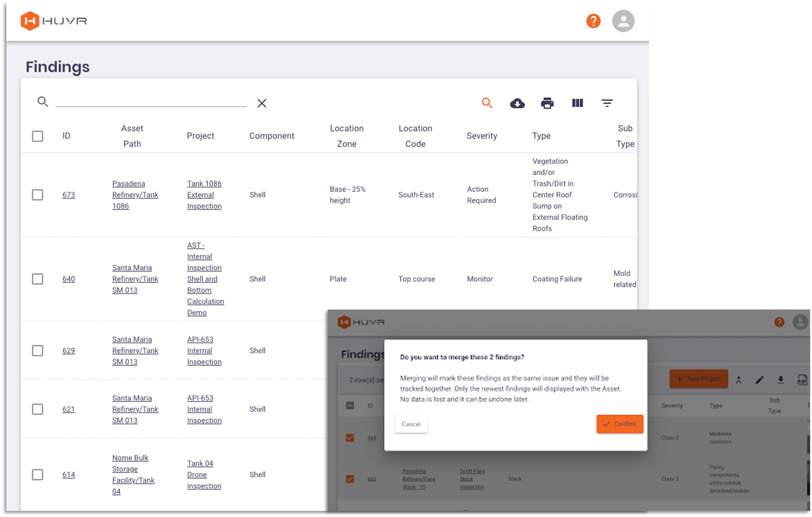Toggle the indeterminate header checkbox in dimmed window

(x=350, y=406)
